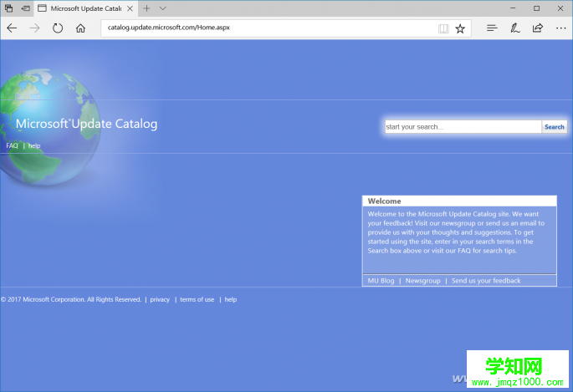Viewport: 573px width, 392px height.
Task: Refresh the current page
Action: 58,28
